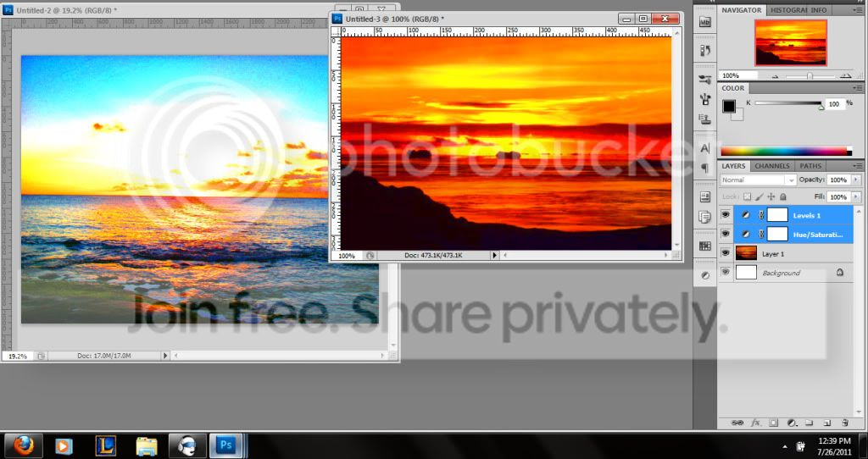Open the Paragraph panel icon

pyautogui.click(x=704, y=167)
